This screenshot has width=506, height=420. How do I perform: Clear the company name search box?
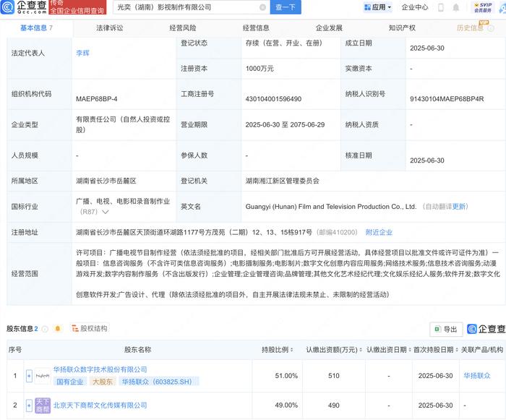point(262,7)
